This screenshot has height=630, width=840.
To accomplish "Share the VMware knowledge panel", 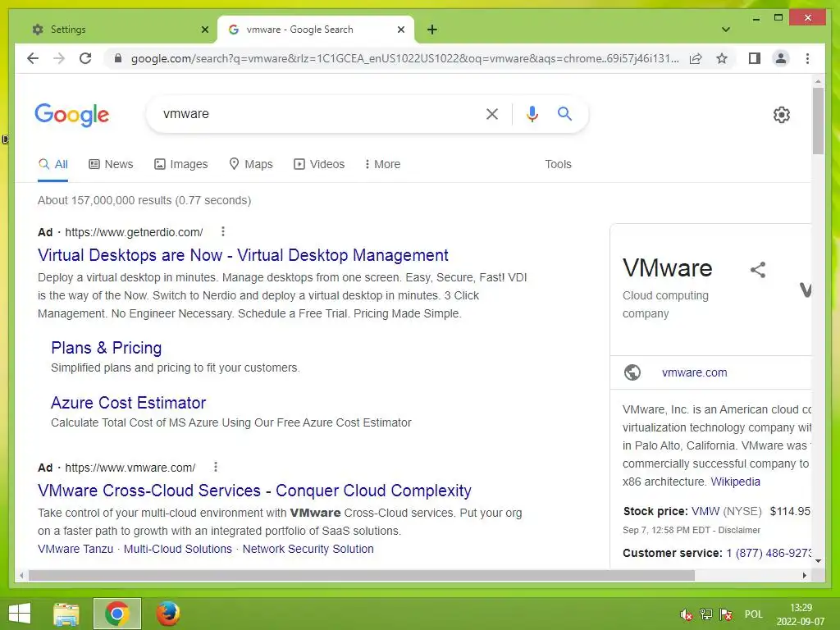I will click(x=757, y=269).
